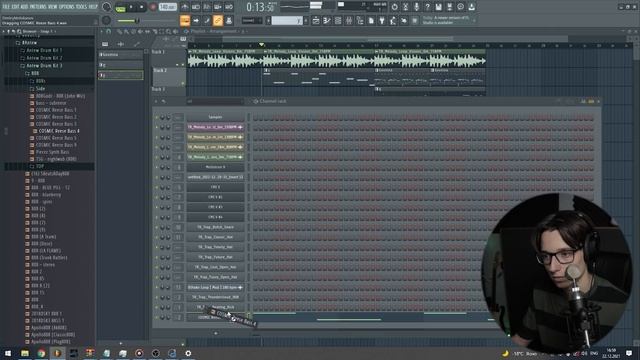Toggle the step editing icon
640x360 pixels.
tap(207, 20)
